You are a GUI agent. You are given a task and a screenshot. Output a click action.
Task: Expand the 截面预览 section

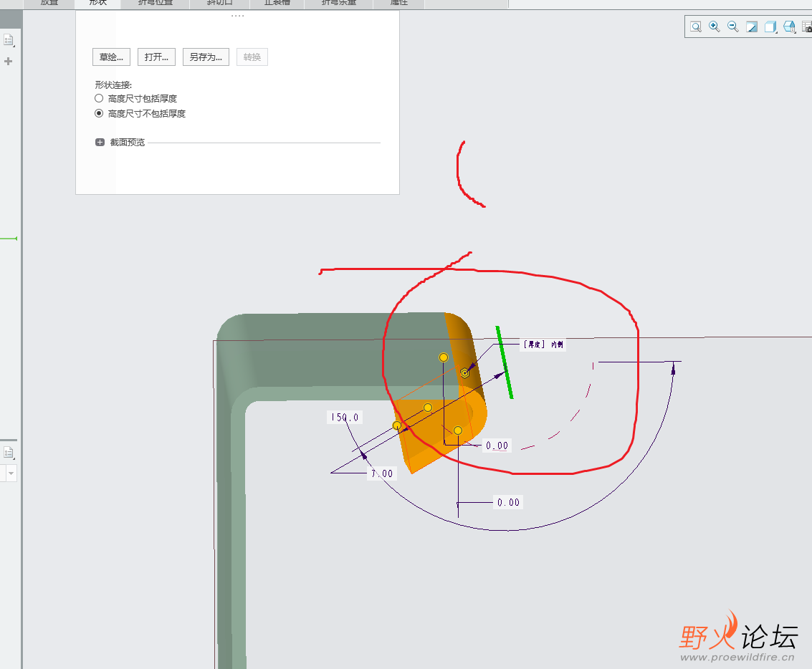click(x=100, y=143)
